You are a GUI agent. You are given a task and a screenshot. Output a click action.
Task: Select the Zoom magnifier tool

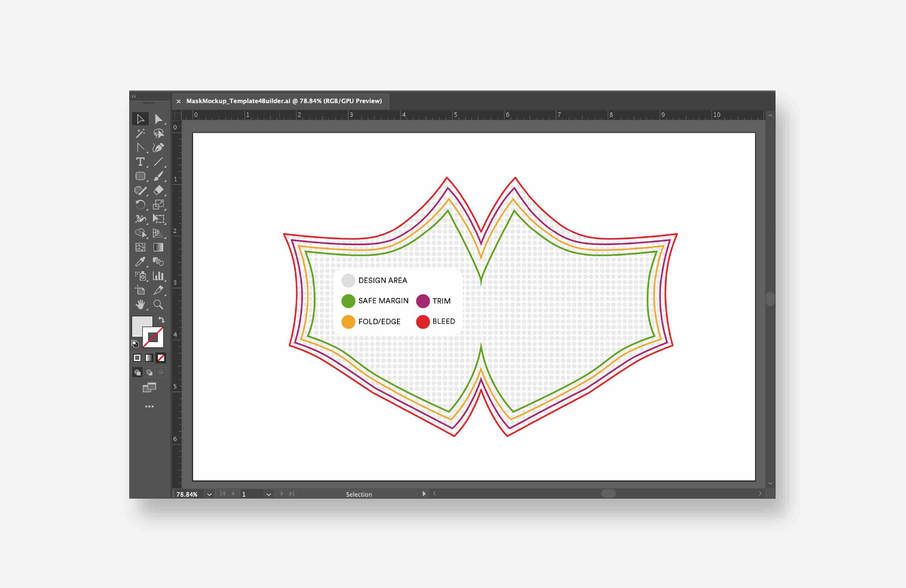(x=158, y=304)
